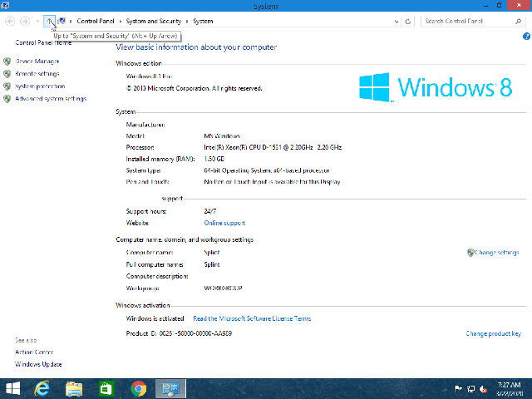Click the 'No Pen or Touch Input' text
Screen dimensions: 532x399
point(272,182)
